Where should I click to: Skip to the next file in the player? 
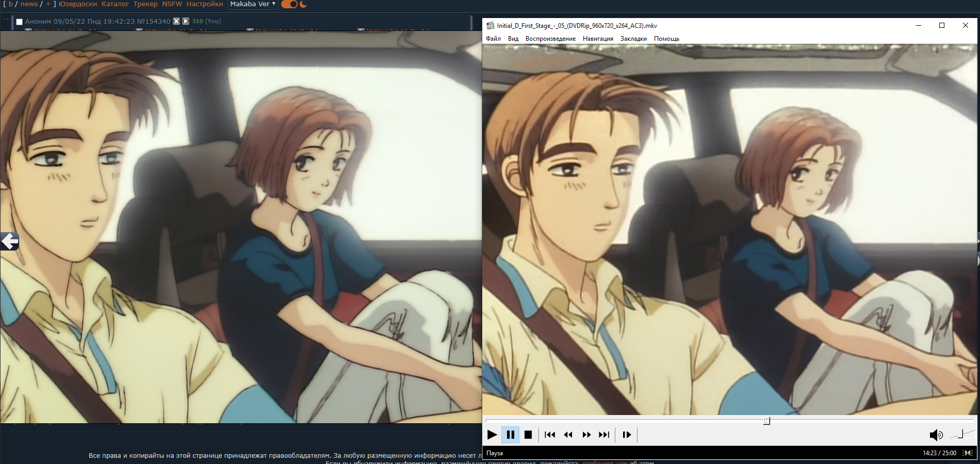604,435
